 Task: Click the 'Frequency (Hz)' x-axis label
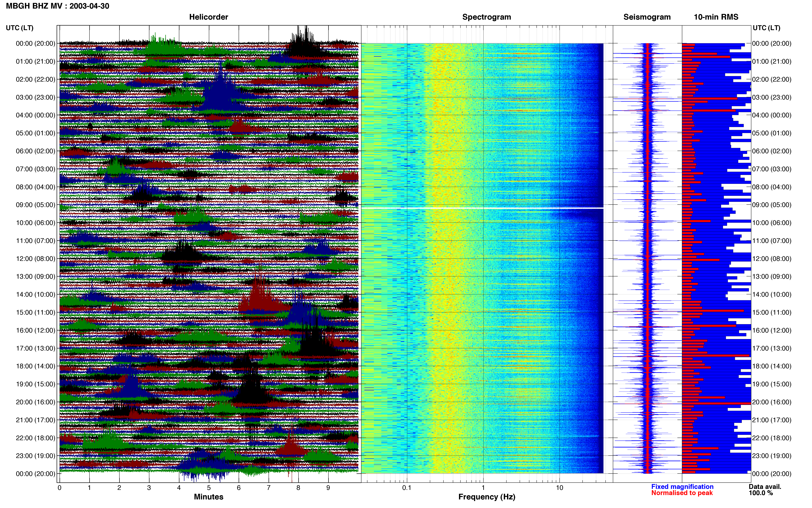point(487,497)
